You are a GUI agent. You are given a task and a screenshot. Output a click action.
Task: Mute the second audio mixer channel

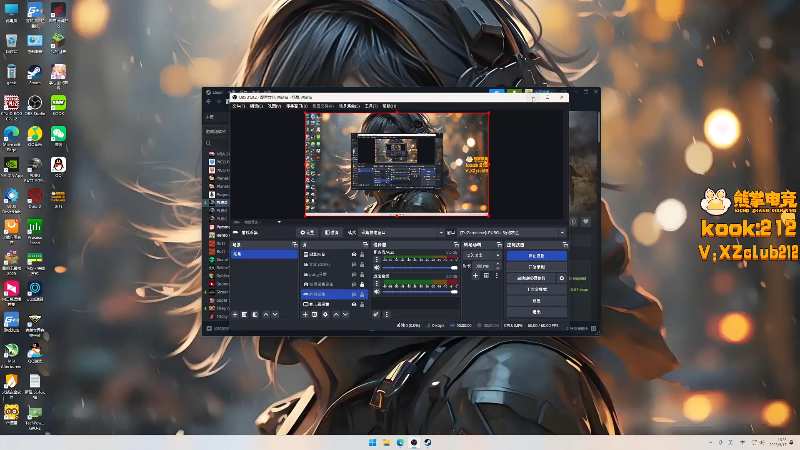pyautogui.click(x=377, y=292)
